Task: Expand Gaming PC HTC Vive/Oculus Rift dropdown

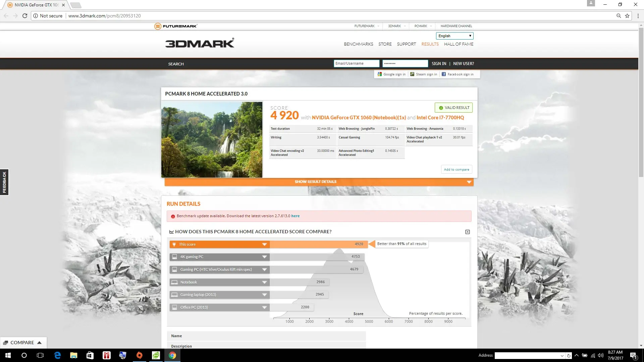Action: [264, 269]
